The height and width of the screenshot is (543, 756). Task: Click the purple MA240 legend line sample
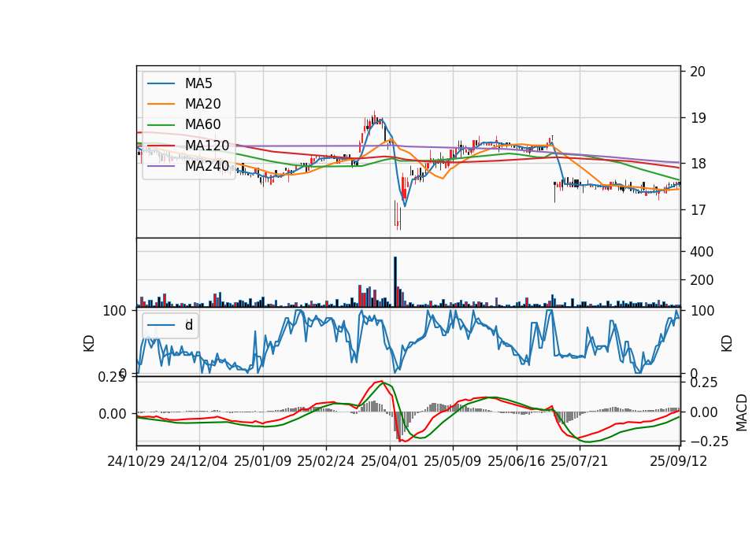(161, 166)
